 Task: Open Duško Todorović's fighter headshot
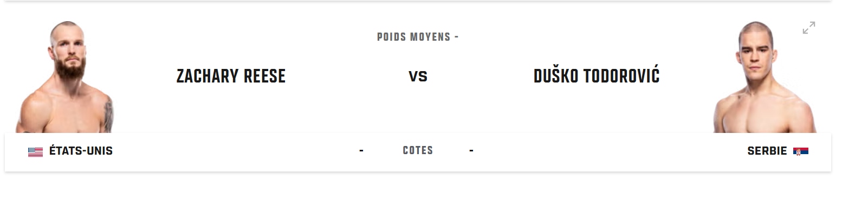765,77
